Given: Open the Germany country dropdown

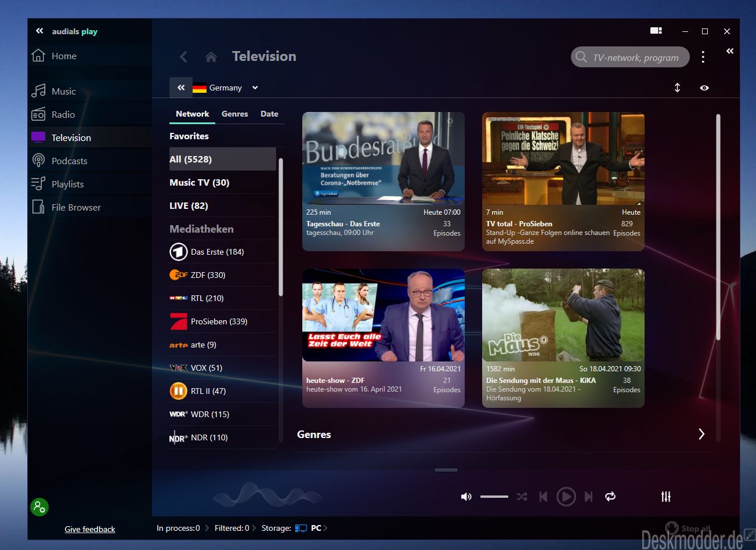Looking at the screenshot, I should coord(226,88).
